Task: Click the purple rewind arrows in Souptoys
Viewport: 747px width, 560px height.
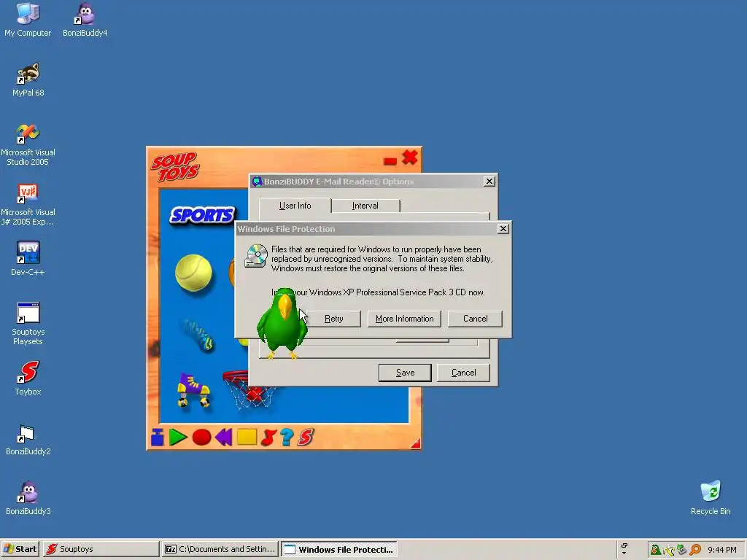Action: tap(223, 437)
